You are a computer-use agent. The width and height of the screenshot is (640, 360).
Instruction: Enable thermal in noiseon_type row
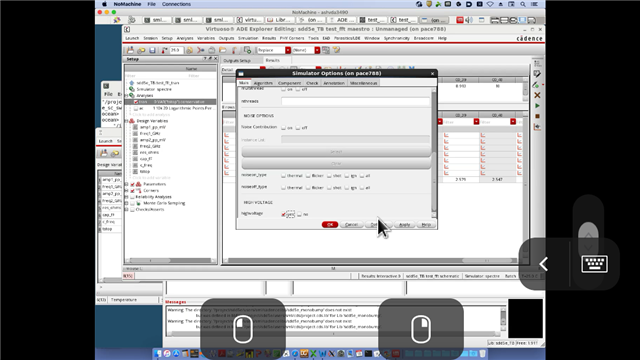pos(283,176)
